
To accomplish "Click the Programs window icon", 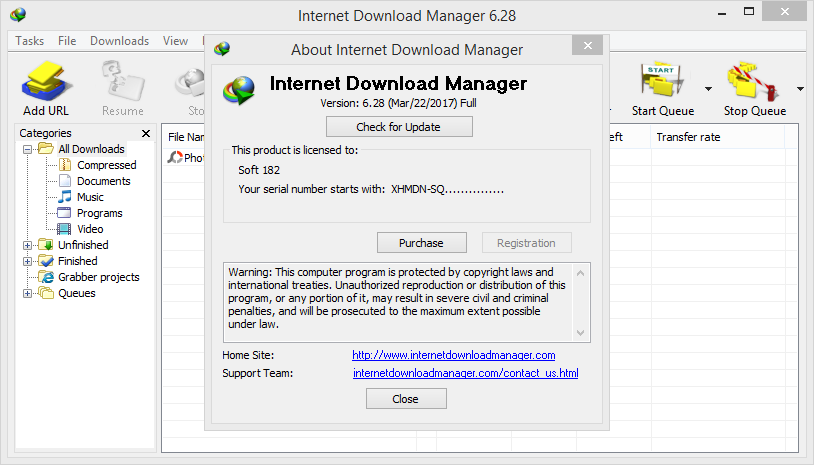I will 64,213.
